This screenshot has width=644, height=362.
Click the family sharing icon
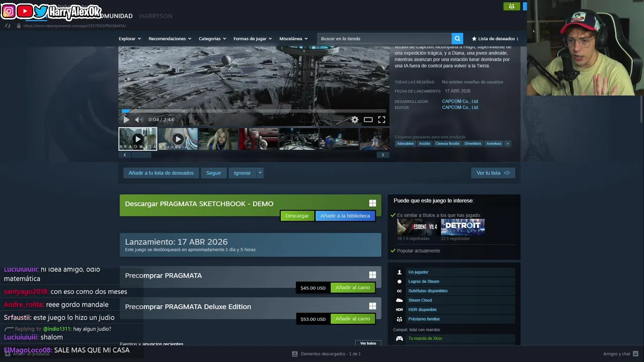pos(399,319)
